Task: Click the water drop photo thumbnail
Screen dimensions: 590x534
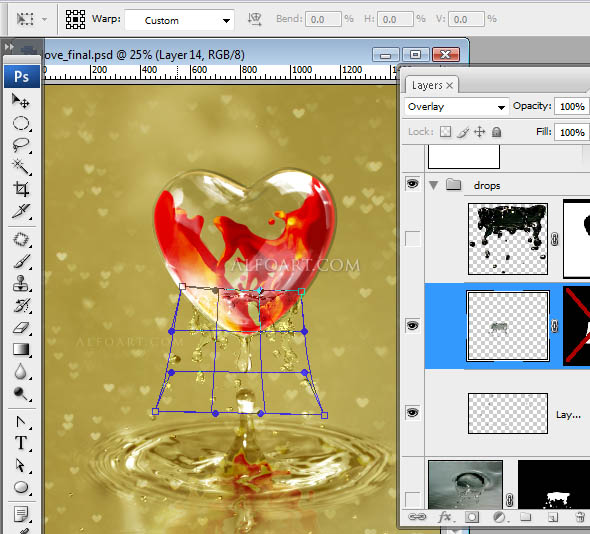Action: 465,484
